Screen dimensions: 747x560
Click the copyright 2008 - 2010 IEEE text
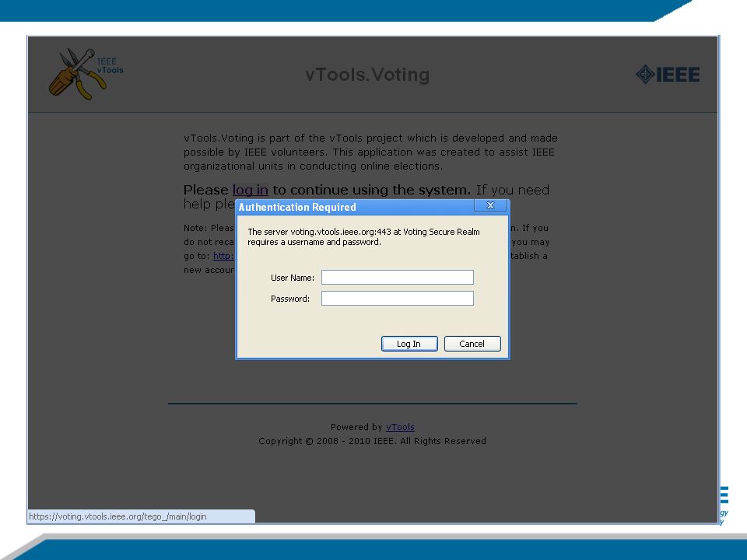(372, 441)
